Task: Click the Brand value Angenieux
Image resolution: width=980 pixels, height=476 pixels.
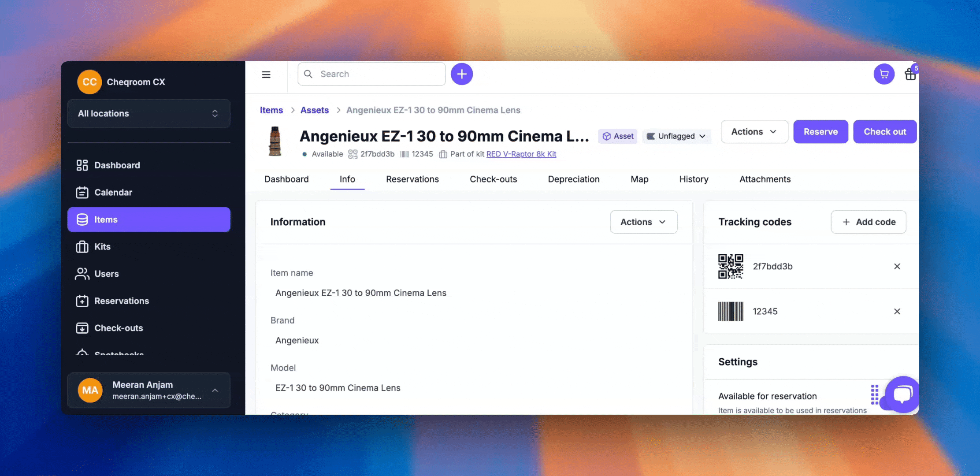Action: (297, 341)
